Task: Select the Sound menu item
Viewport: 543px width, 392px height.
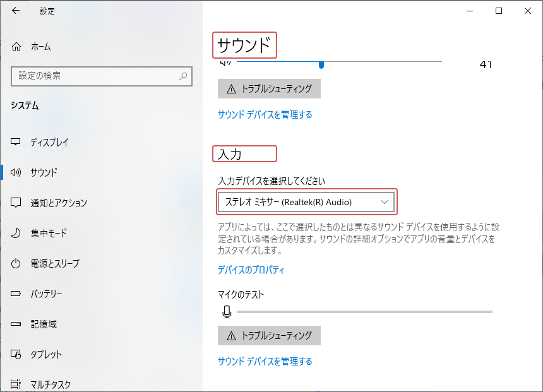Action: click(44, 172)
